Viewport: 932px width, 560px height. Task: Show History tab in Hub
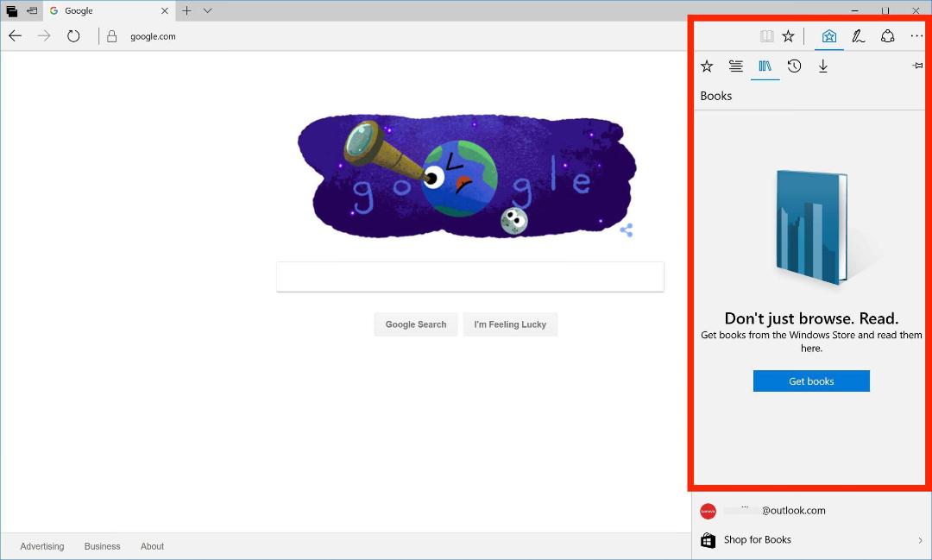[x=794, y=66]
